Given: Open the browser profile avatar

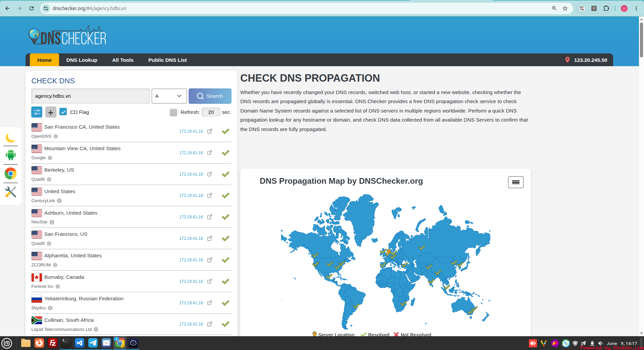Looking at the screenshot, I should [x=624, y=8].
